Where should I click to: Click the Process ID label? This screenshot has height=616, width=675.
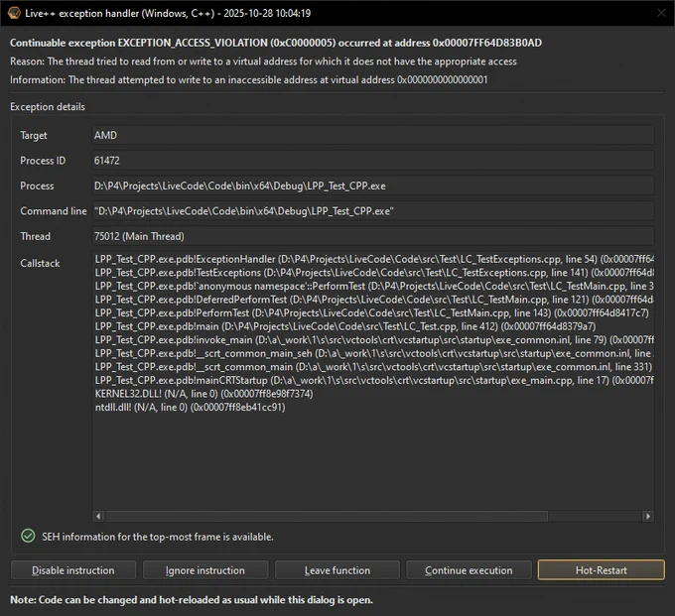click(43, 161)
